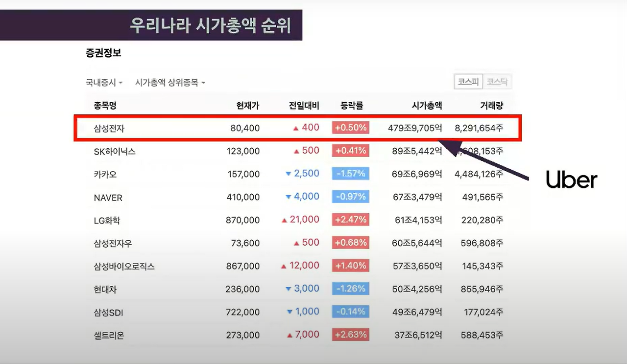Click 삼성SDI current price 722,000
Screen dimensions: 627x364
click(x=243, y=312)
